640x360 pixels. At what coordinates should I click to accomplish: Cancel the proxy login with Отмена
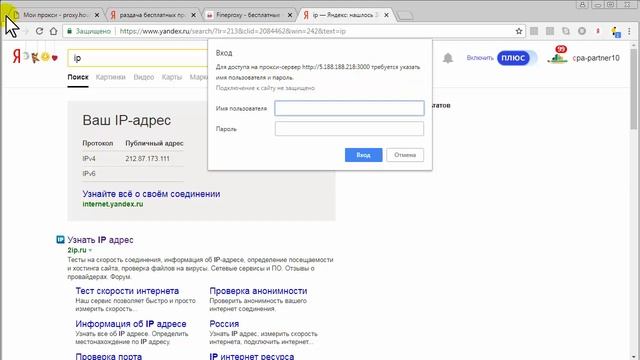coord(405,155)
